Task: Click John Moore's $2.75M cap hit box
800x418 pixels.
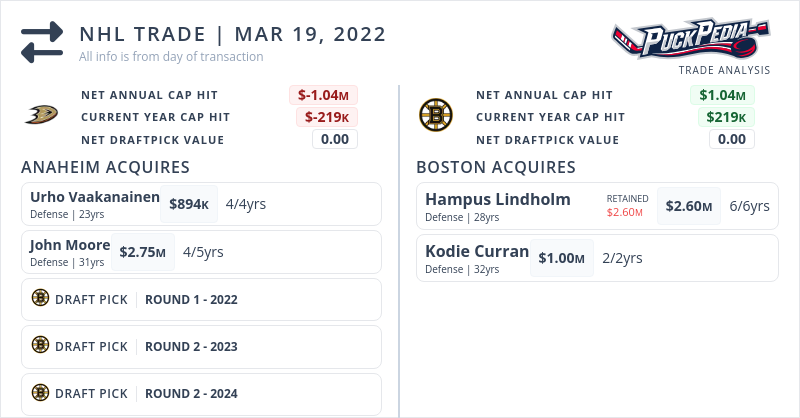Action: [143, 252]
